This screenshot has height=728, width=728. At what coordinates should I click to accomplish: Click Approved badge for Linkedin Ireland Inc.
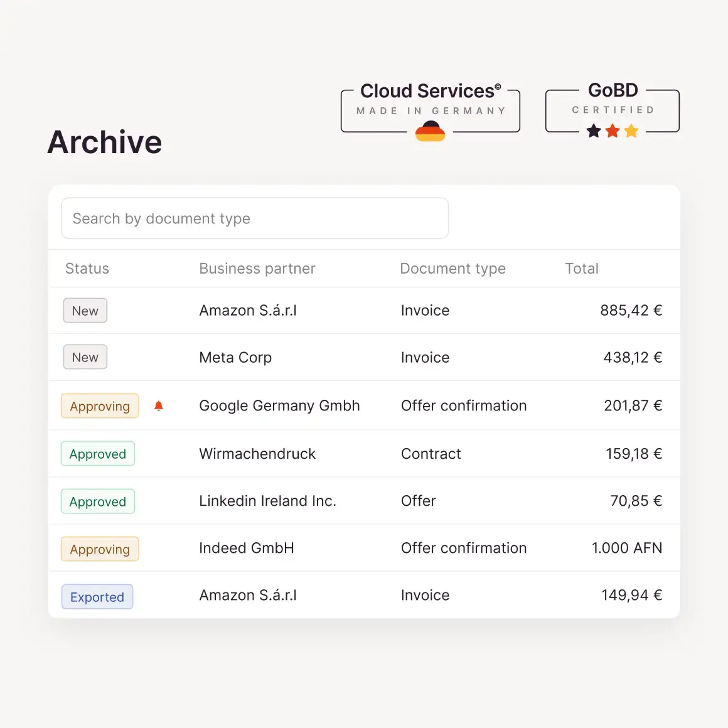click(x=98, y=501)
